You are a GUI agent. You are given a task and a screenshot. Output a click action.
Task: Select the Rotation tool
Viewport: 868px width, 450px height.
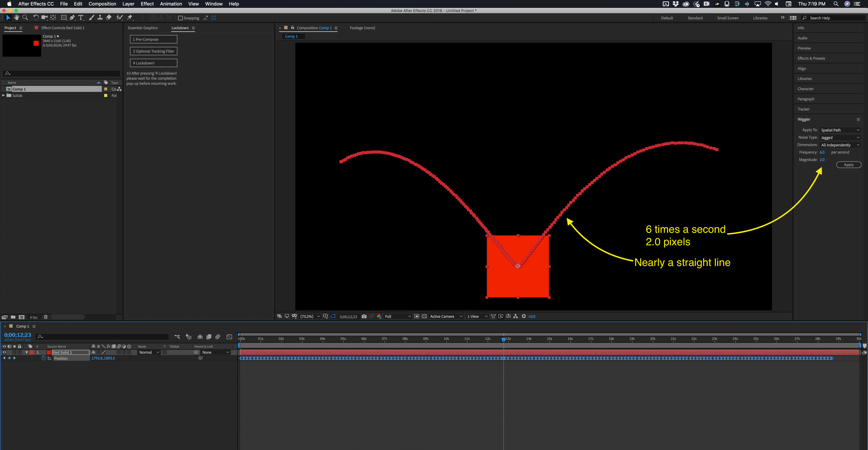click(x=35, y=17)
